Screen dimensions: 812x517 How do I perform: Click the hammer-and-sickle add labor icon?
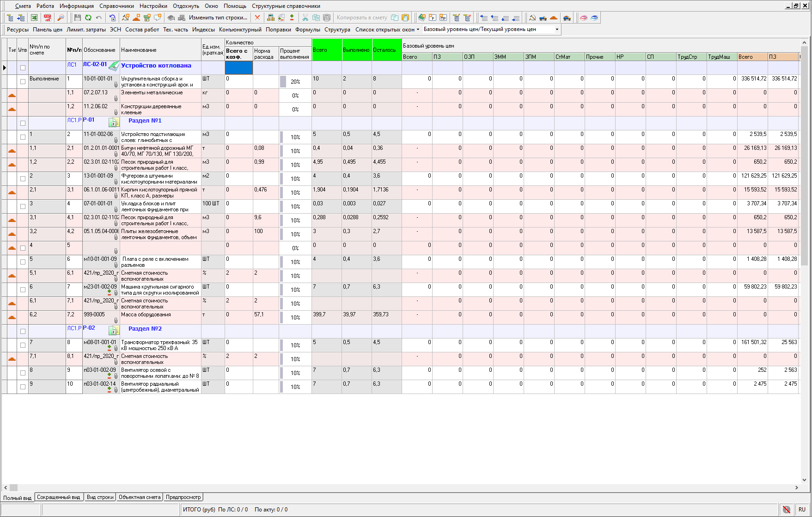(x=125, y=18)
